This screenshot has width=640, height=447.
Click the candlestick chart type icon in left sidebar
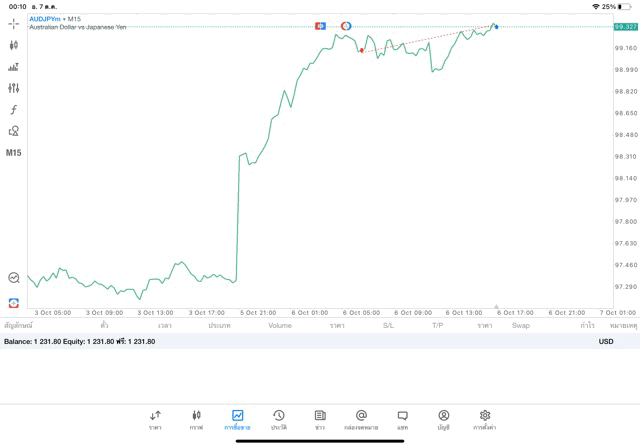(14, 45)
